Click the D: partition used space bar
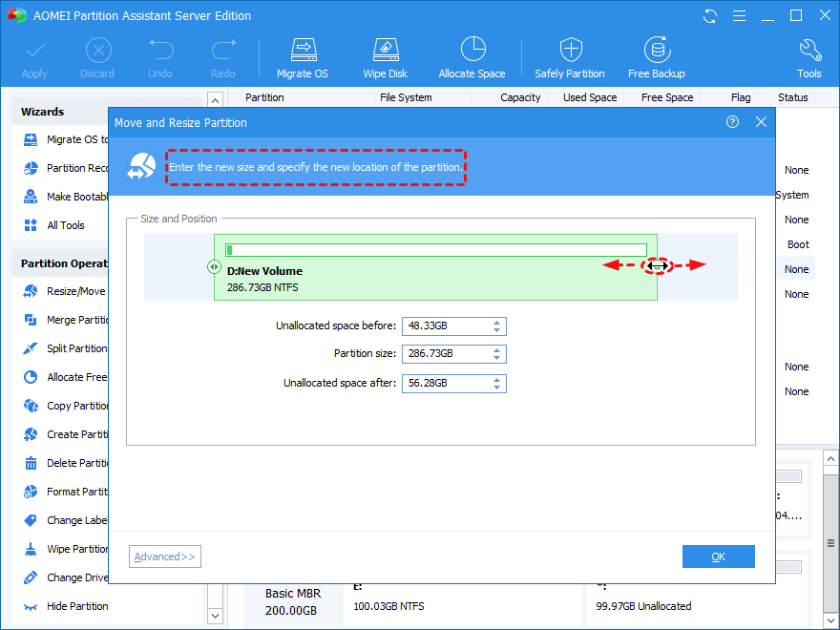This screenshot has height=630, width=840. (436, 250)
